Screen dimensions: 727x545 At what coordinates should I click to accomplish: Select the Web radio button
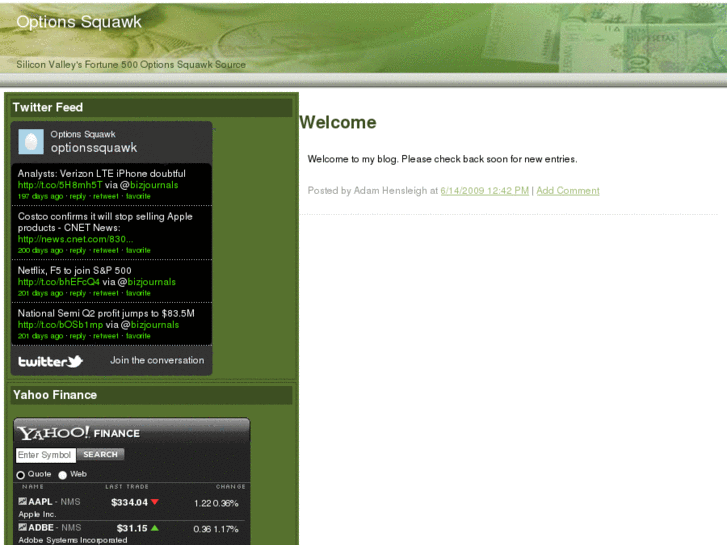(63, 475)
